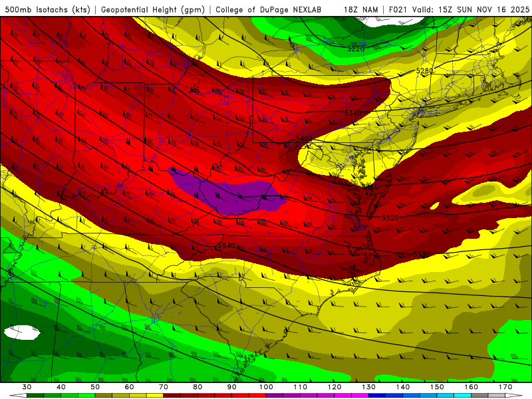Click the 5460 height contour label
Screen dimensions: 532x399
click(370, 187)
